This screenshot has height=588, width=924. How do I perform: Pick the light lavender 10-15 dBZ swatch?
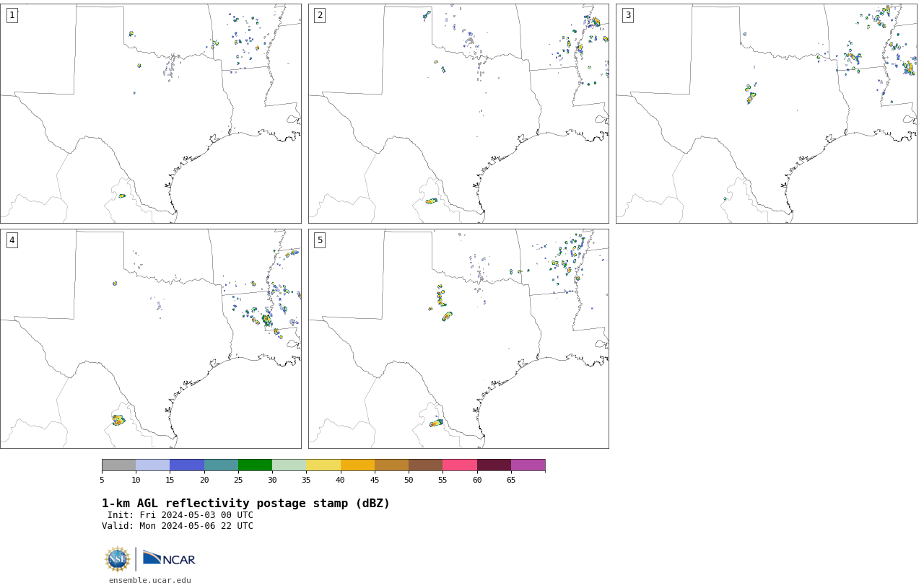[x=153, y=465]
